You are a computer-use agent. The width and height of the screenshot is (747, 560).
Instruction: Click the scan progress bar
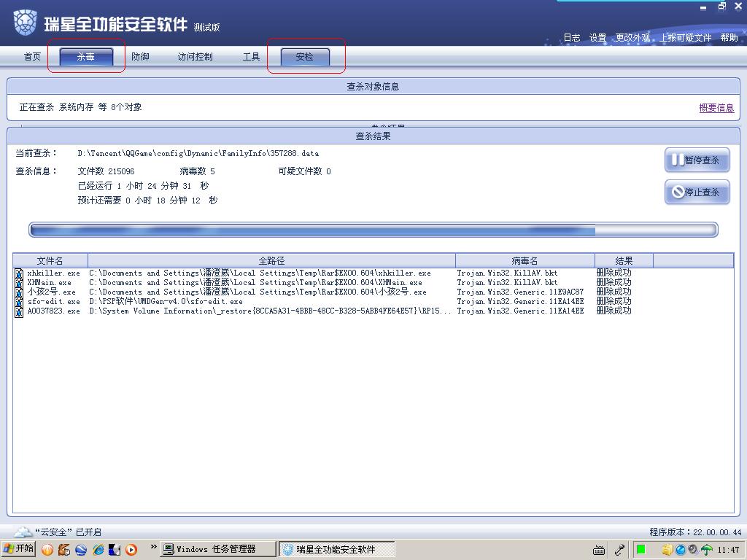point(373,230)
